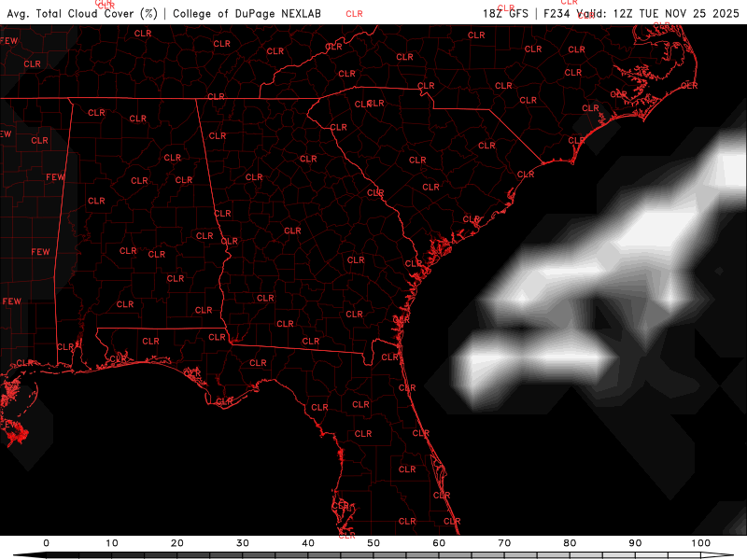Click the "40" value on the color scale
Viewport: 747px width, 560px height.
(308, 543)
